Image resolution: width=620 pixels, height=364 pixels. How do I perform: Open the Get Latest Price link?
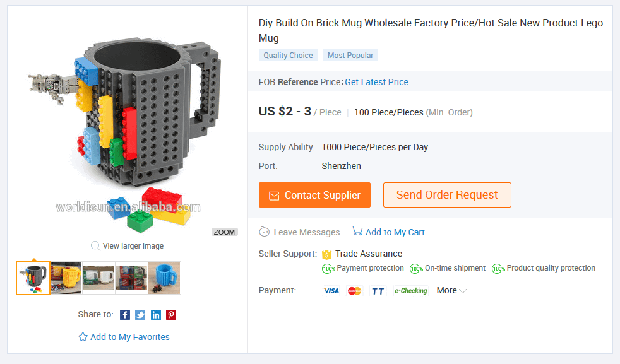[x=376, y=82]
